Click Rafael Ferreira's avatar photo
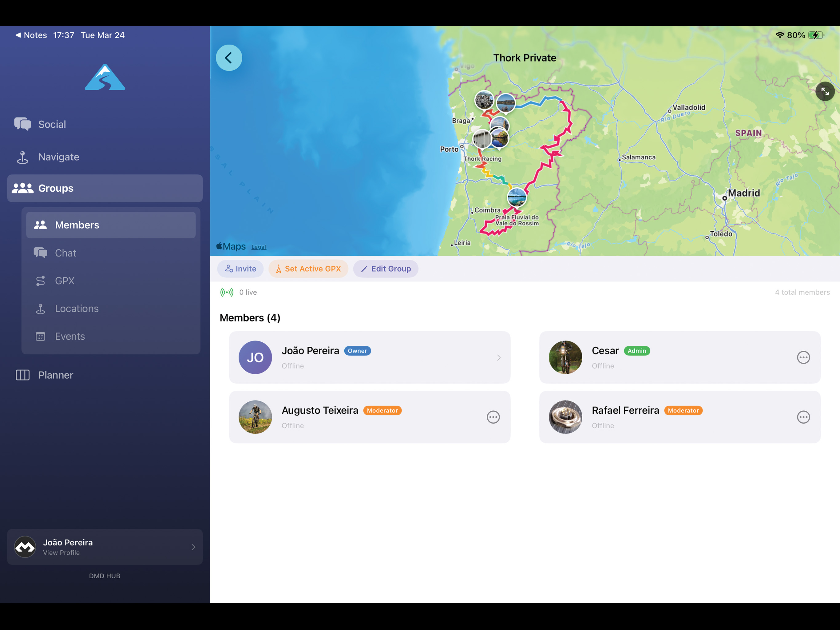The height and width of the screenshot is (630, 840). [565, 417]
